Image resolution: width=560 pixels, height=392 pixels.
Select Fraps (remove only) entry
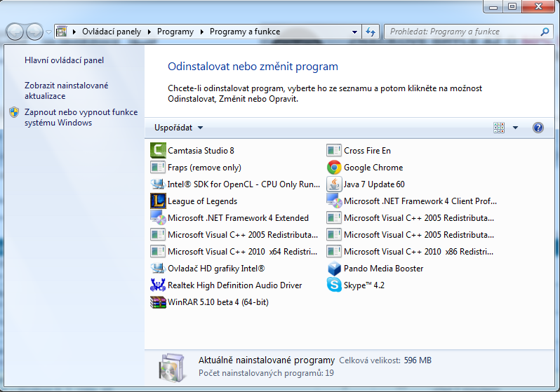196,167
